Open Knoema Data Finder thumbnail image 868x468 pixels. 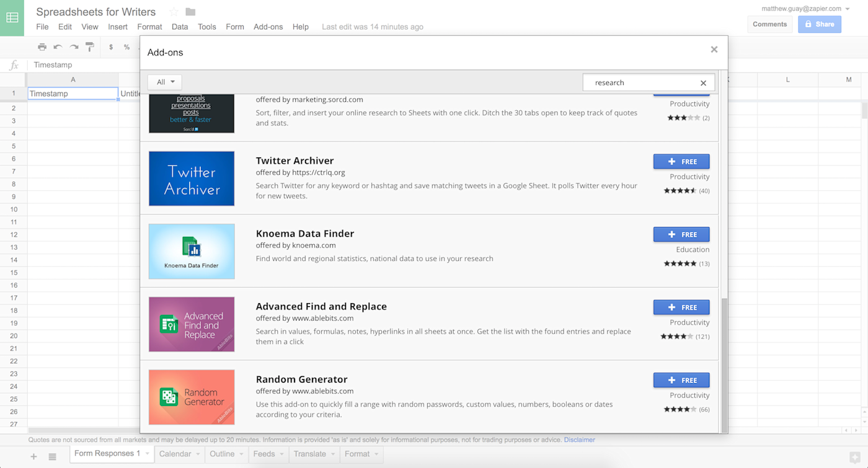(192, 251)
